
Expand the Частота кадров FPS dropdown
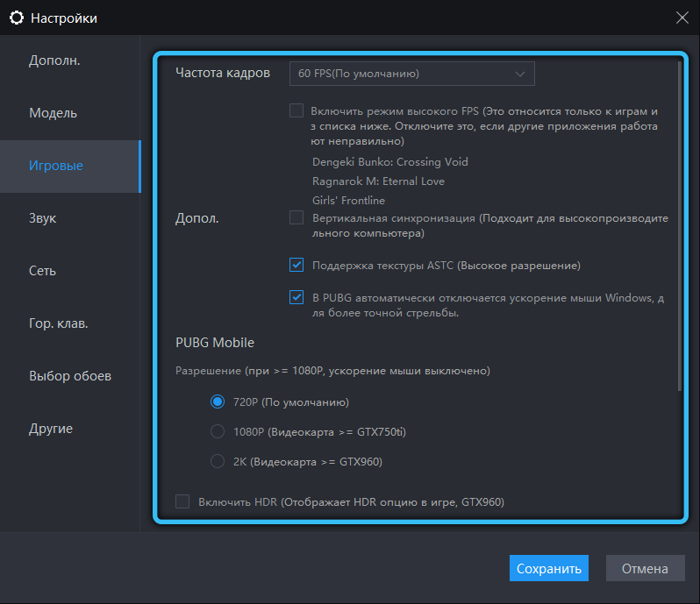(411, 74)
